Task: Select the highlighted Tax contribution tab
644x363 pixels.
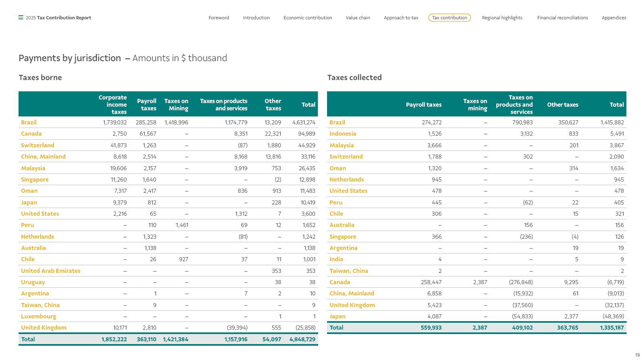Action: (449, 18)
